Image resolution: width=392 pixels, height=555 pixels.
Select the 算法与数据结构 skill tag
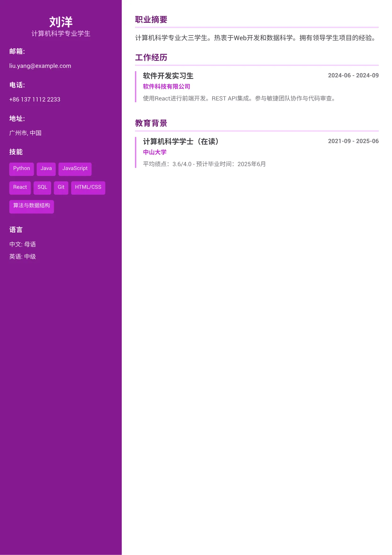click(32, 207)
